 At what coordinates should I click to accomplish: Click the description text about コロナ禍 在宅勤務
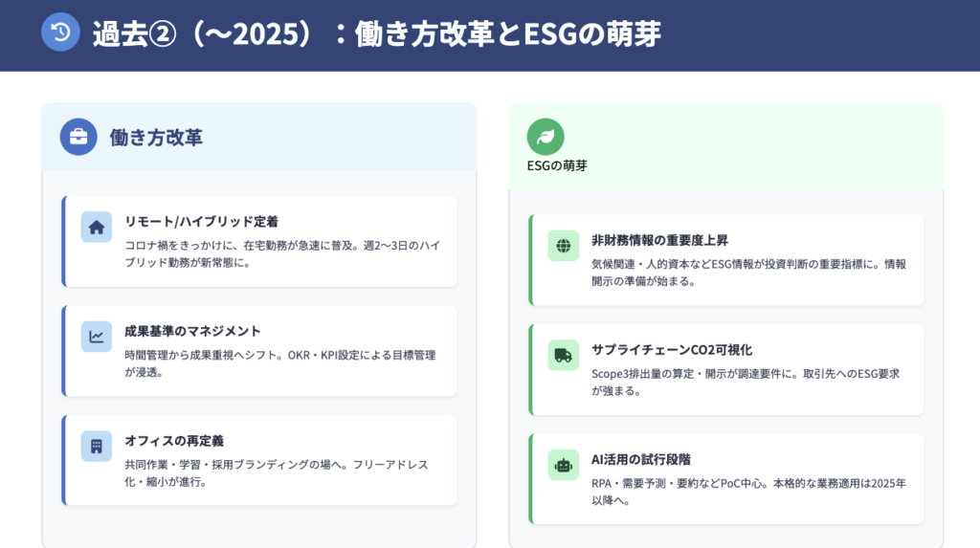281,253
